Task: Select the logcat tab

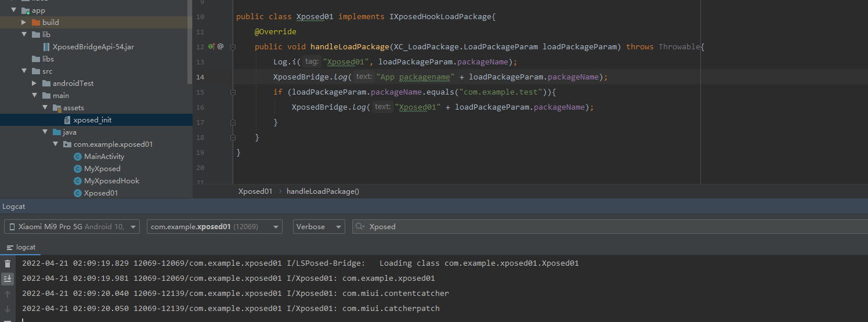Action: coord(21,247)
